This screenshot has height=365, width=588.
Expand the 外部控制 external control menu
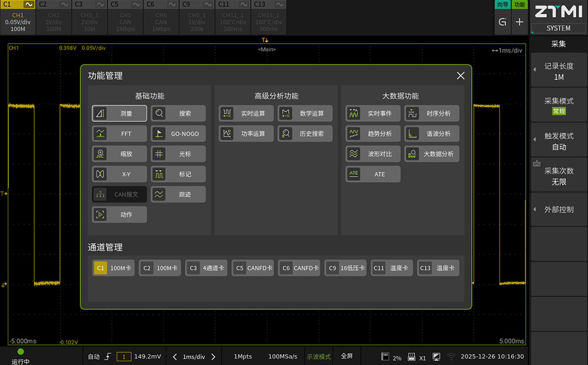click(559, 210)
